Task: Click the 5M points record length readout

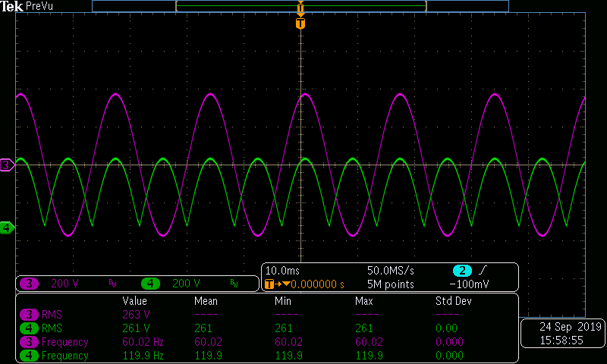Action: 391,284
